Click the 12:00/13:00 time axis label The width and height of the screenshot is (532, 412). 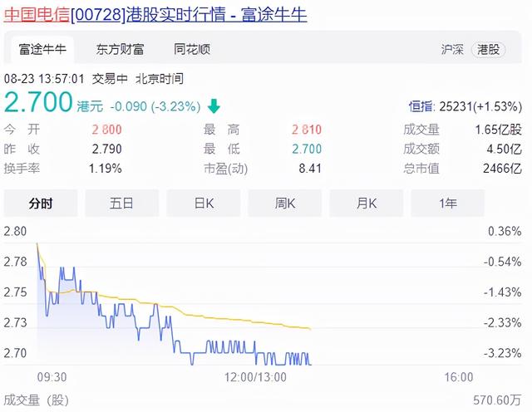(255, 377)
